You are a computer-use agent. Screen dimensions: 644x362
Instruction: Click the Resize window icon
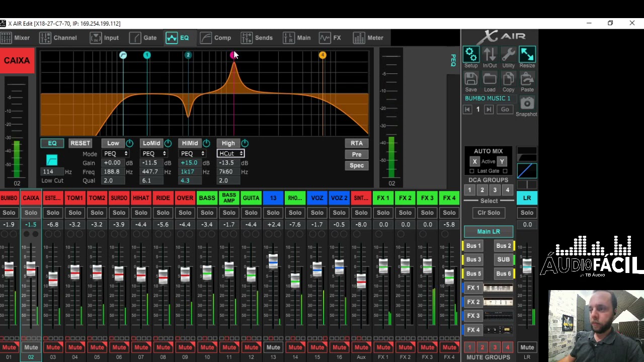pyautogui.click(x=527, y=54)
